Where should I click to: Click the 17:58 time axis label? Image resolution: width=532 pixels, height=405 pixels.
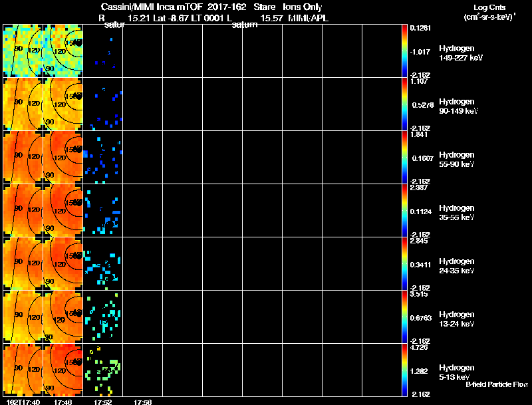coord(142,402)
